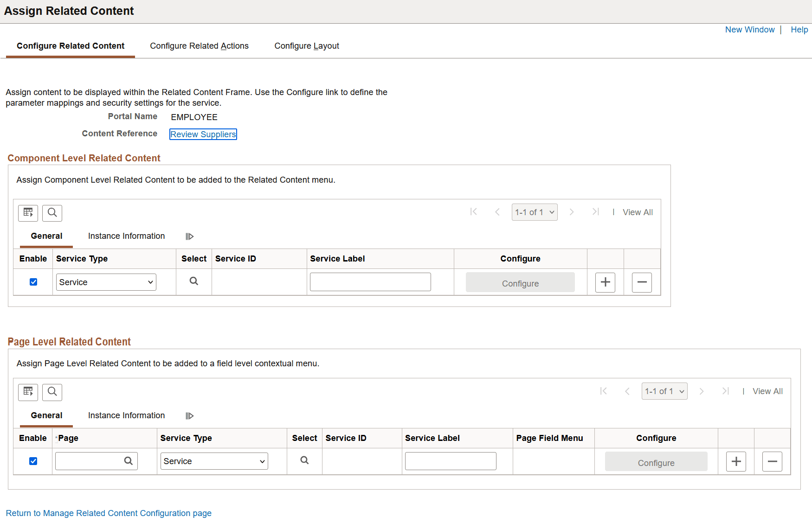
Task: Switch to Configure Related Actions tab
Action: (199, 46)
